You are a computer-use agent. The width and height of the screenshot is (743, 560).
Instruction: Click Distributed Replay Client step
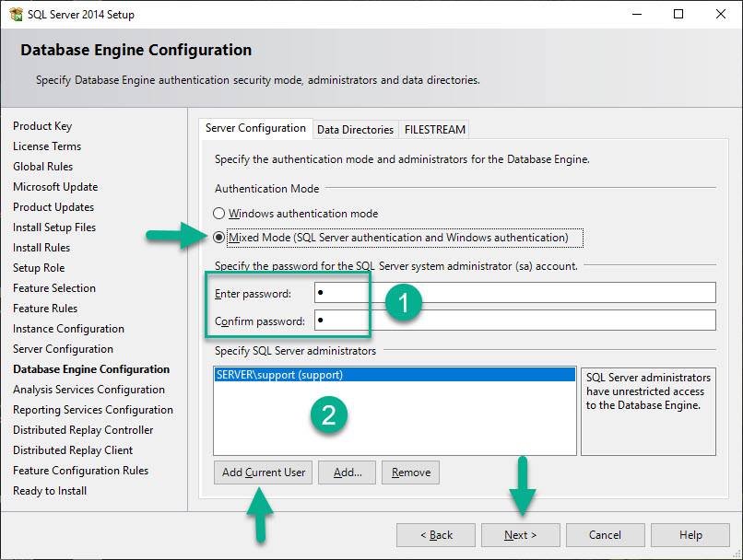[73, 450]
